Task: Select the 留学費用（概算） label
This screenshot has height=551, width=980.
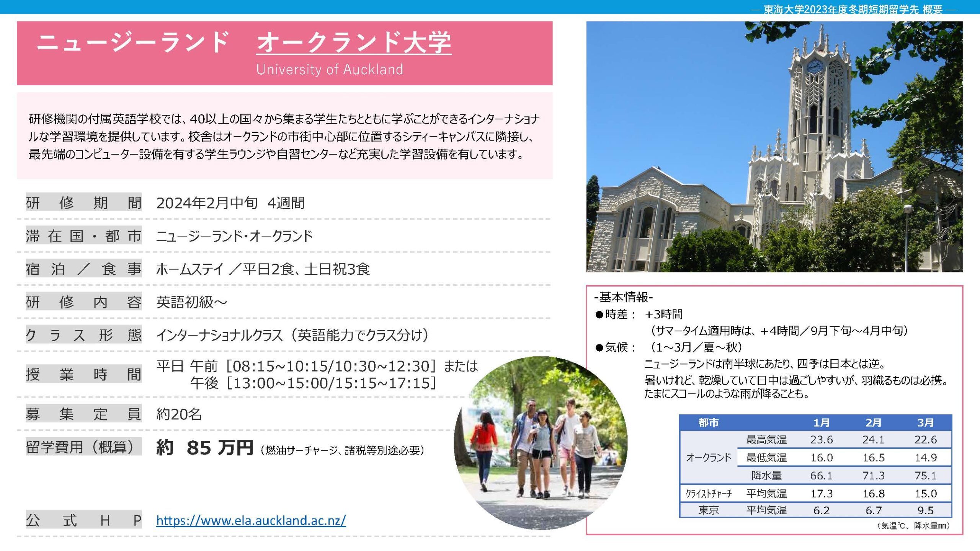Action: coord(83,447)
